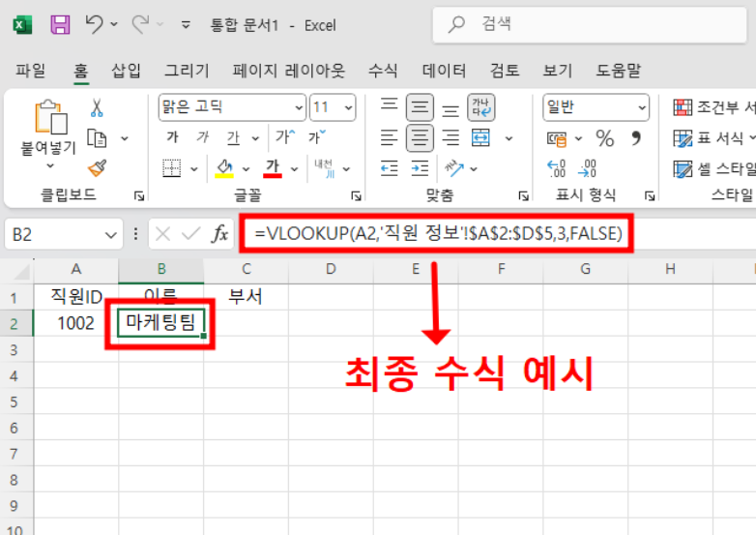Click the Increase Indent icon
This screenshot has width=756, height=535.
[x=420, y=169]
